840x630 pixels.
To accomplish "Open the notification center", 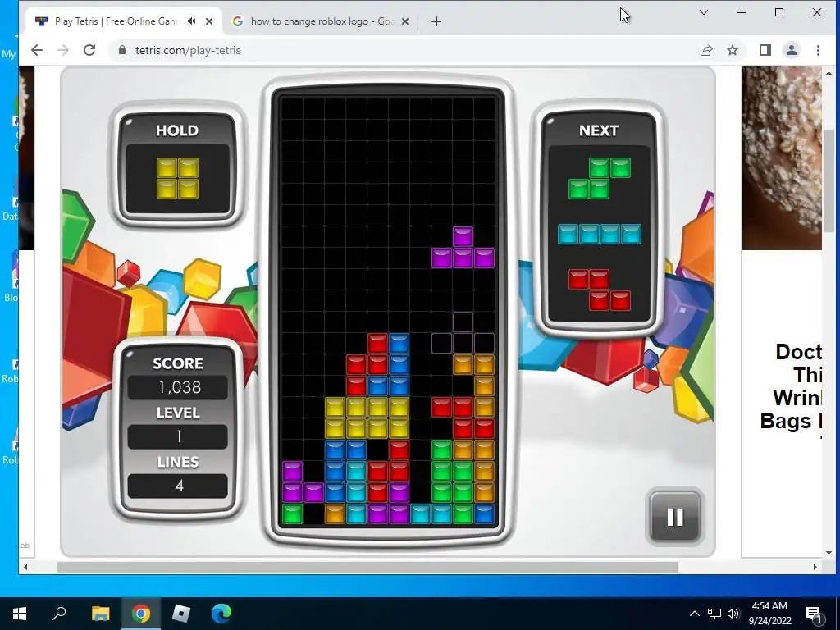I will click(x=814, y=614).
